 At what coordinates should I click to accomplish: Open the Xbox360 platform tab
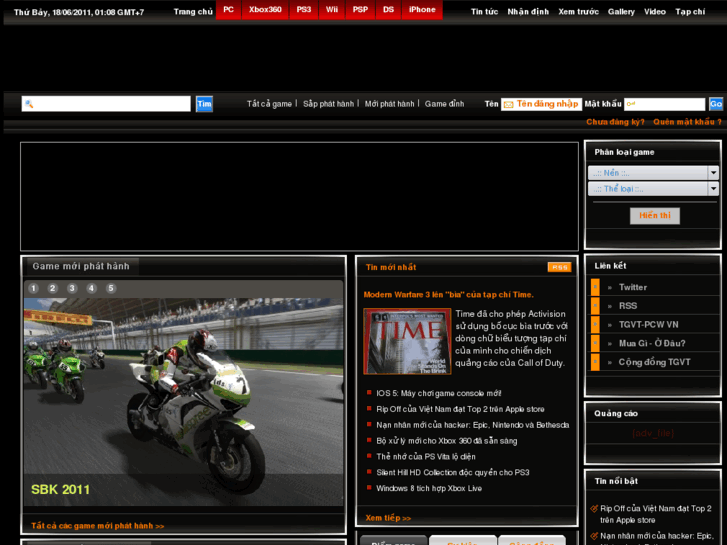pos(265,10)
